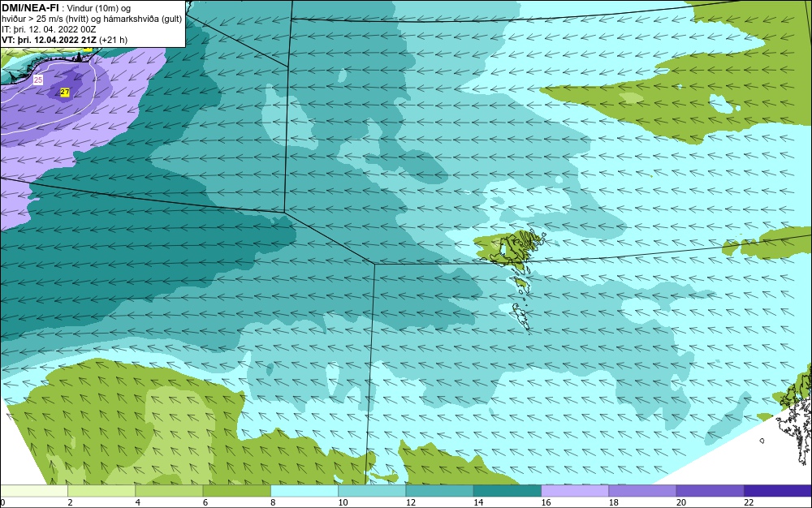Click the legend scale value 22

(749, 502)
